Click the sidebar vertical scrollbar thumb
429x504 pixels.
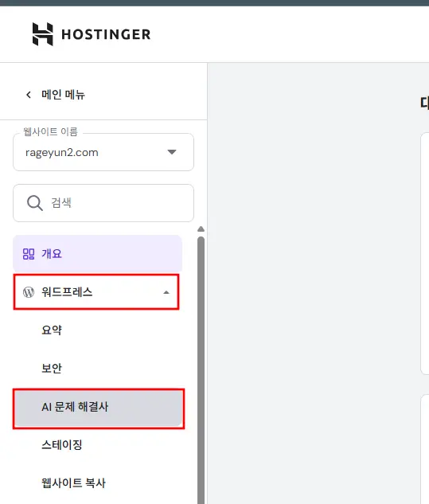point(201,369)
